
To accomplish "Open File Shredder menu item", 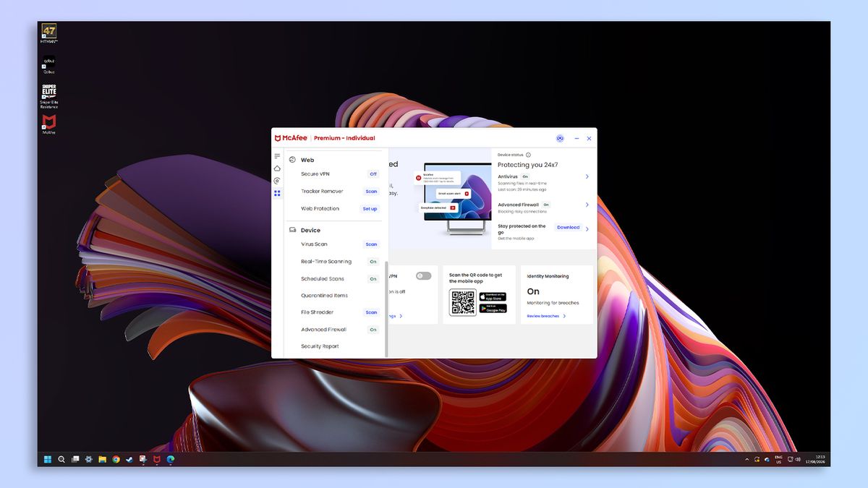I will tap(317, 312).
